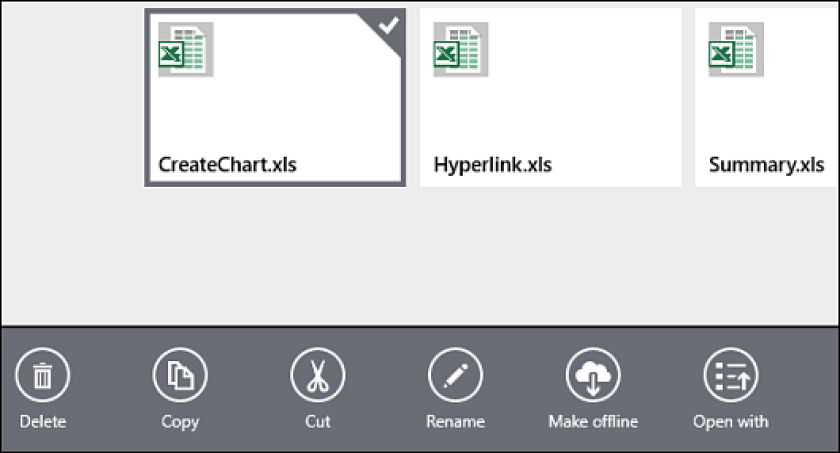
Task: Click the Excel icon on Hyperlink.xls
Action: pos(461,49)
